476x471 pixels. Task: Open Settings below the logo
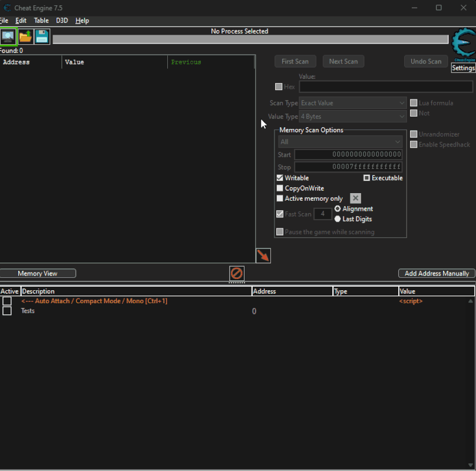tap(463, 68)
